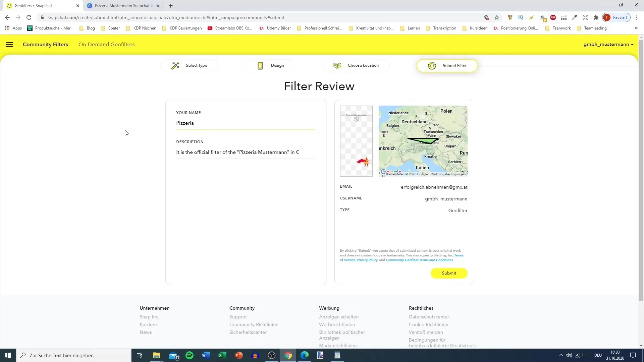Open the Privacy Policy link
Screen dimensions: 644x362
click(x=367, y=260)
